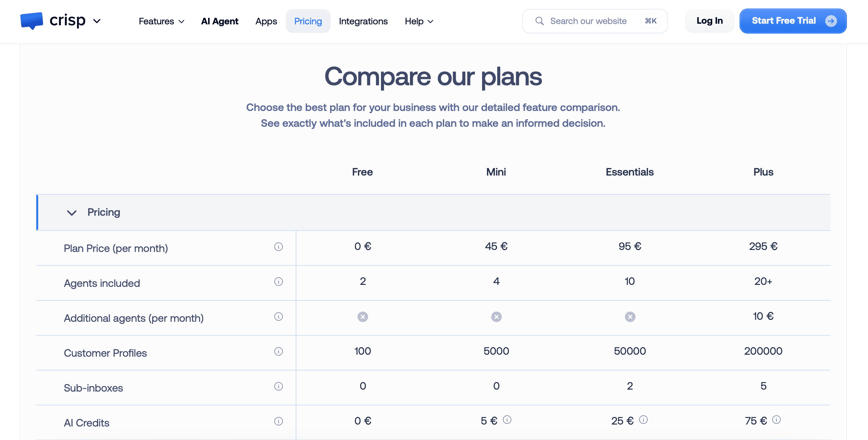Click the Log In button
This screenshot has width=868, height=440.
point(709,21)
